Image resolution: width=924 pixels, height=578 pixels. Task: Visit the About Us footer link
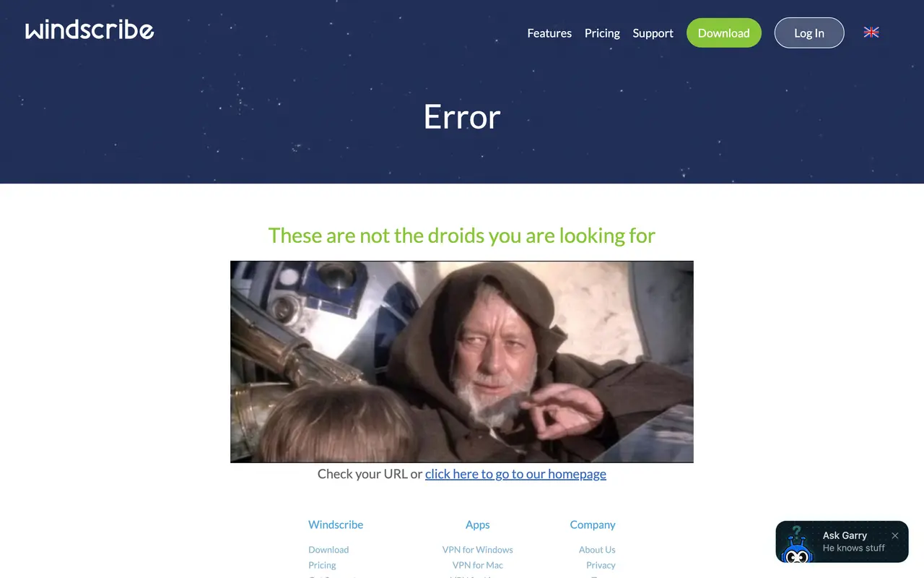pos(597,550)
